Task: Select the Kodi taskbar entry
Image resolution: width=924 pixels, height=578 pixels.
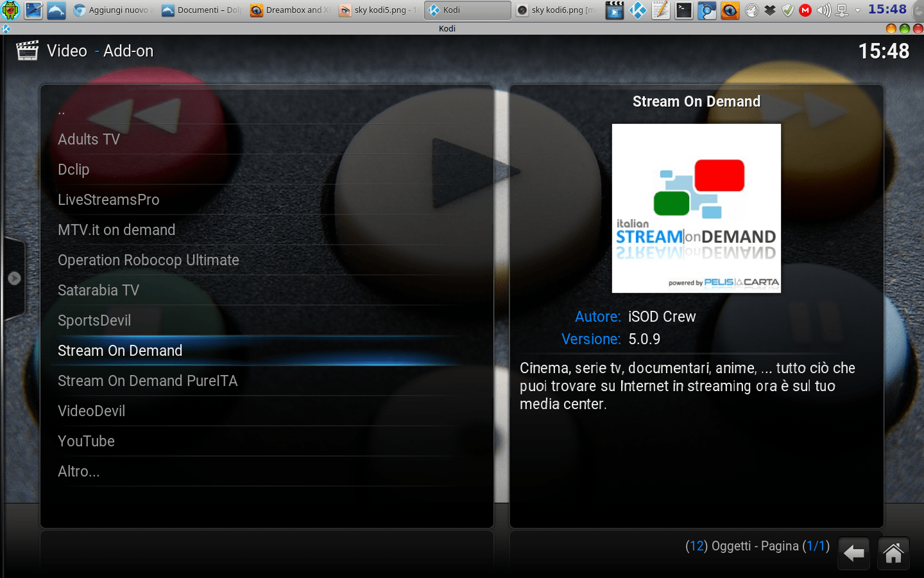Action: pyautogui.click(x=468, y=10)
